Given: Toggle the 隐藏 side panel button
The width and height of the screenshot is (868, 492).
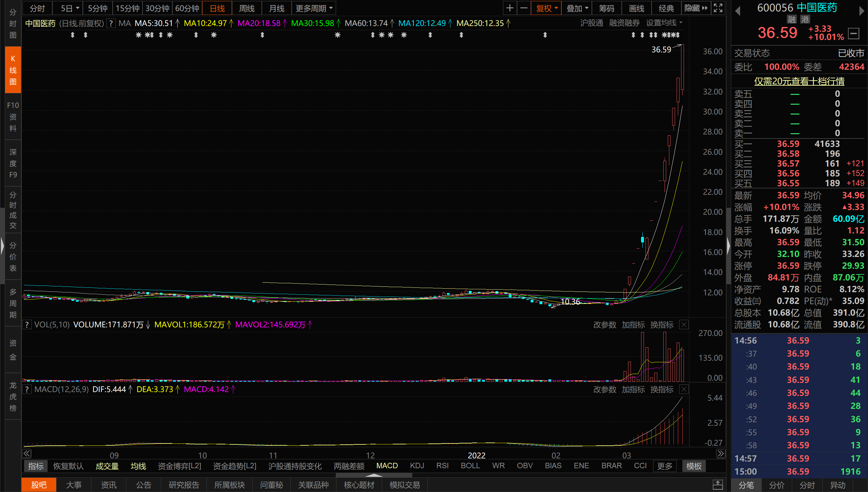Looking at the screenshot, I should point(696,8).
